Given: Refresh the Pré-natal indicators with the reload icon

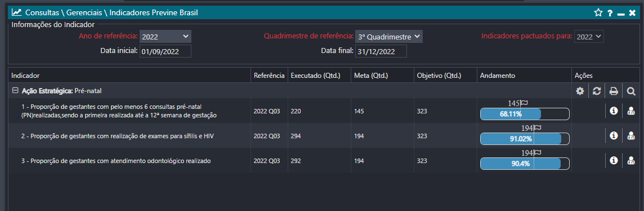Looking at the screenshot, I should pos(597,91).
